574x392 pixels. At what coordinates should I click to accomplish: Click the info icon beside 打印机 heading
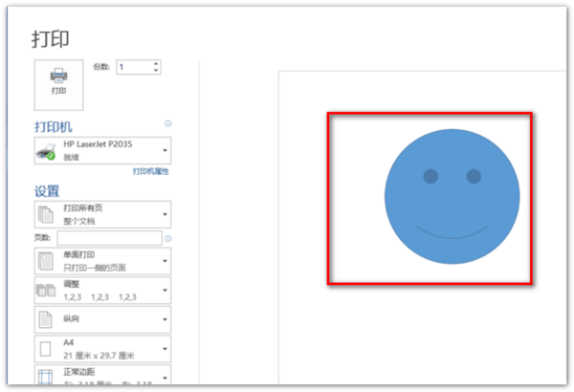pyautogui.click(x=167, y=123)
